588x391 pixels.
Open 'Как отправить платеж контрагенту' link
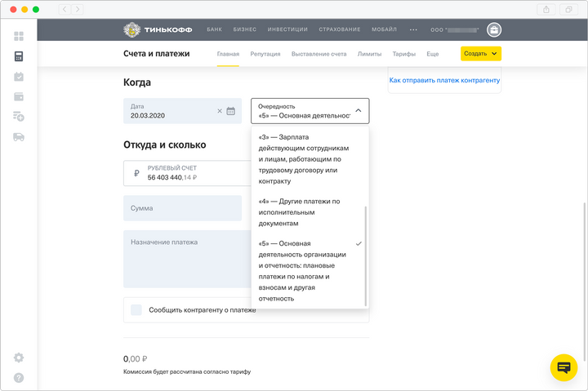pos(444,81)
